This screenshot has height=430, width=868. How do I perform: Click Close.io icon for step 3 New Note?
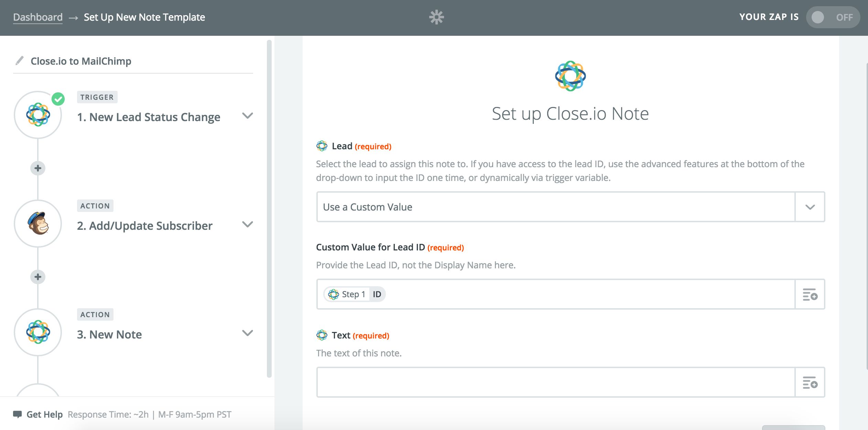point(38,332)
